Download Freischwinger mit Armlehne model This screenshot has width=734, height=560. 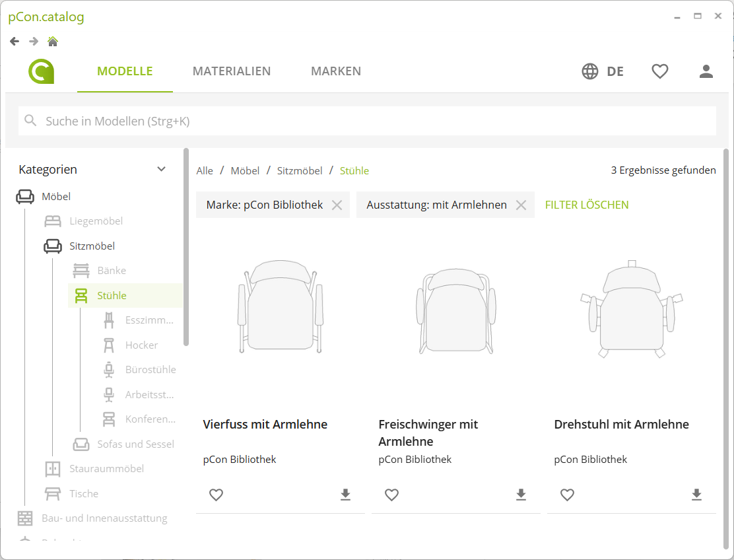point(521,495)
